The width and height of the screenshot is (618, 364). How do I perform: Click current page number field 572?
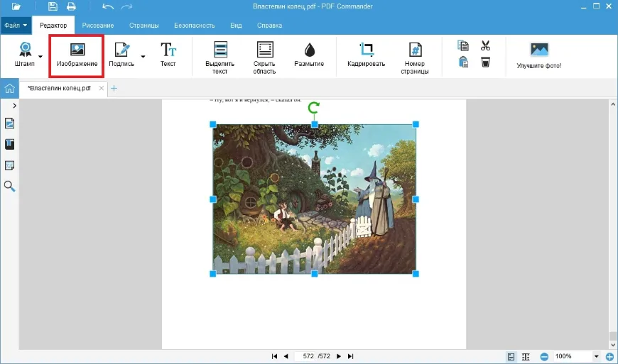click(308, 356)
